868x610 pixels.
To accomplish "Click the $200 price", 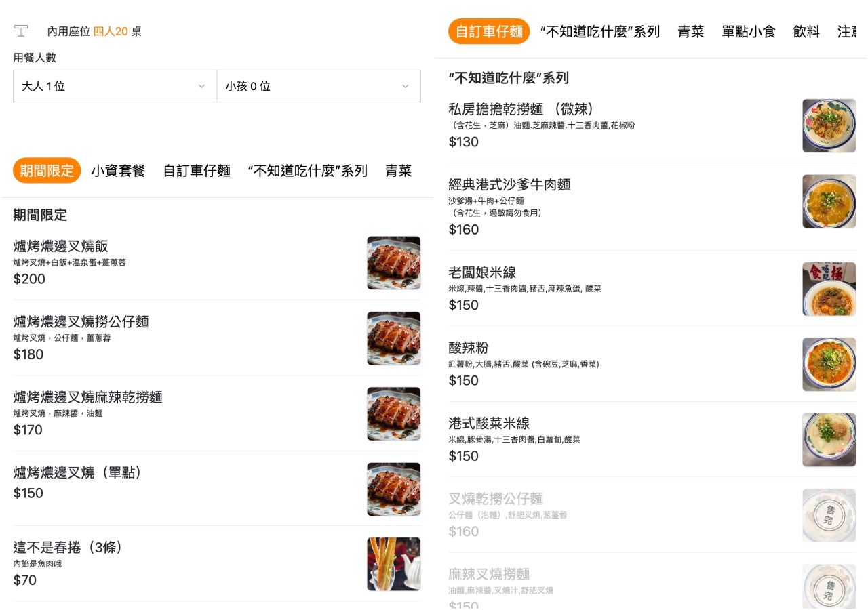I will pos(29,279).
